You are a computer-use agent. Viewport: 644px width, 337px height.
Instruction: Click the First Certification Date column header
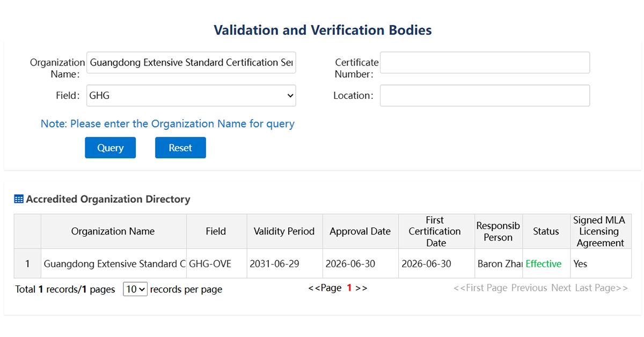coord(436,231)
